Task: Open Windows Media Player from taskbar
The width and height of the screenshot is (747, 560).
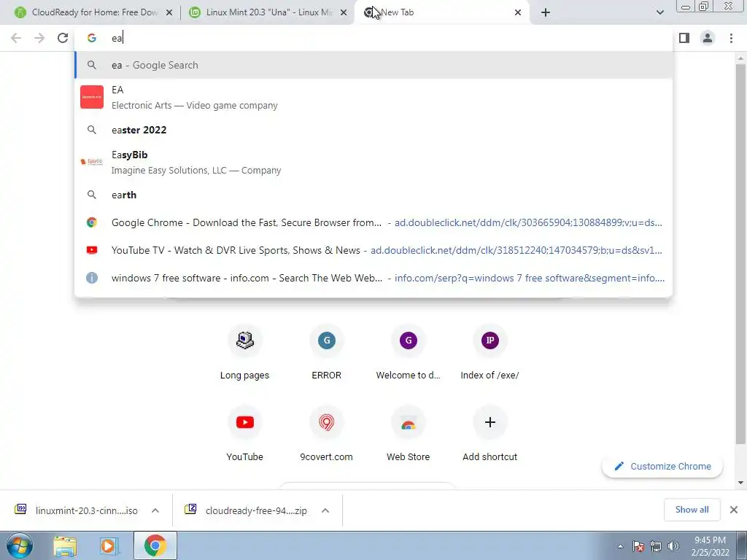Action: click(x=109, y=545)
